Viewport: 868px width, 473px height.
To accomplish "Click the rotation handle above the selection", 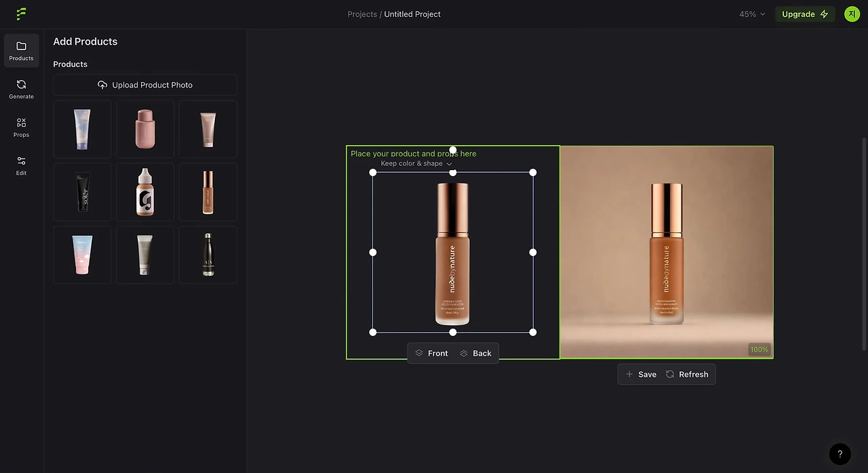I will [x=453, y=150].
